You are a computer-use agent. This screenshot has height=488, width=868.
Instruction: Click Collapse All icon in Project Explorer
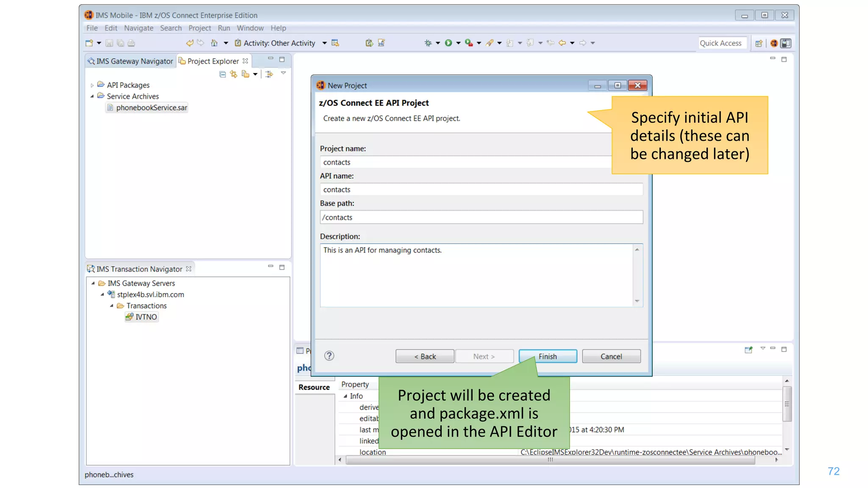pyautogui.click(x=223, y=74)
